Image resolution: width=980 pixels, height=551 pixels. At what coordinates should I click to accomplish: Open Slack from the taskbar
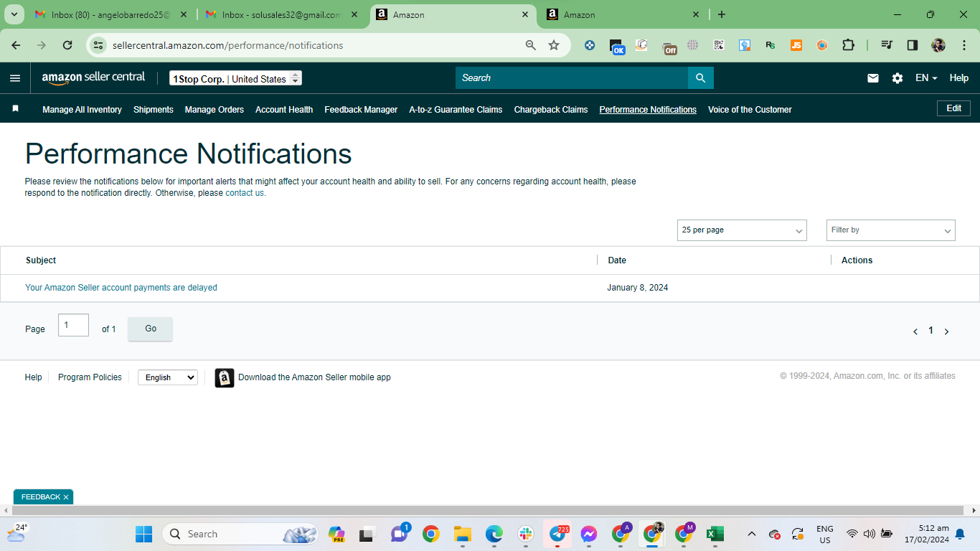tap(526, 534)
